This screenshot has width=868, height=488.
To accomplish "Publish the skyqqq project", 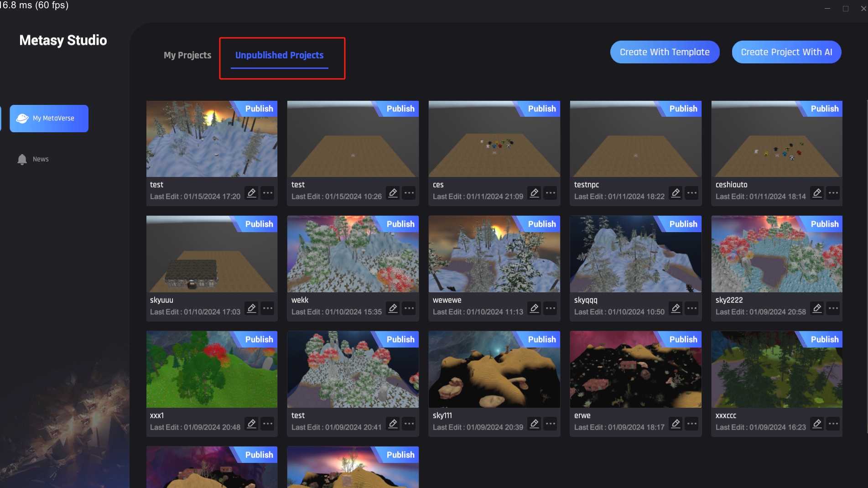I will 683,224.
